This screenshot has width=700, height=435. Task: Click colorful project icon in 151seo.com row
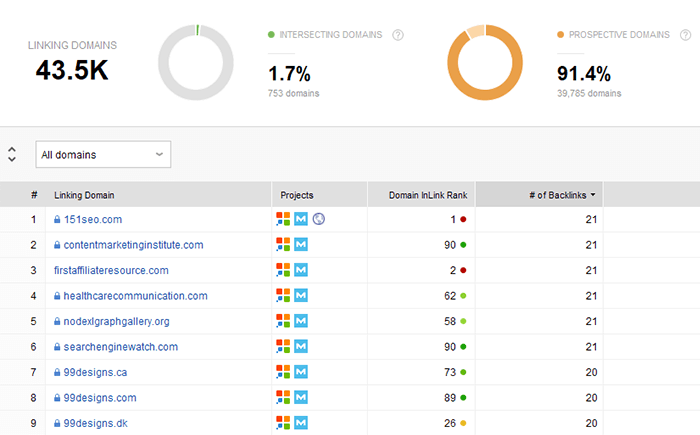[283, 219]
